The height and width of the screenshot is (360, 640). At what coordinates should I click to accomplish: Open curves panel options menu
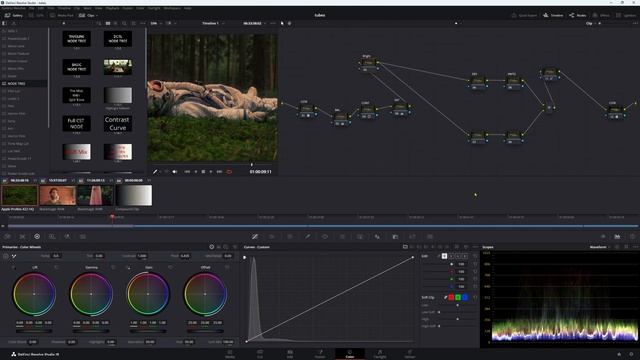(476, 247)
